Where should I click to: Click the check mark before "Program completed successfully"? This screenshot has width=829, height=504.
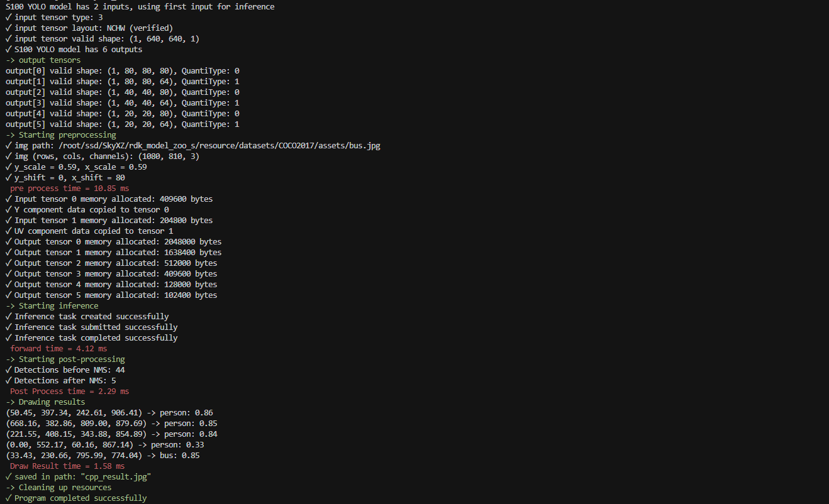(8, 498)
